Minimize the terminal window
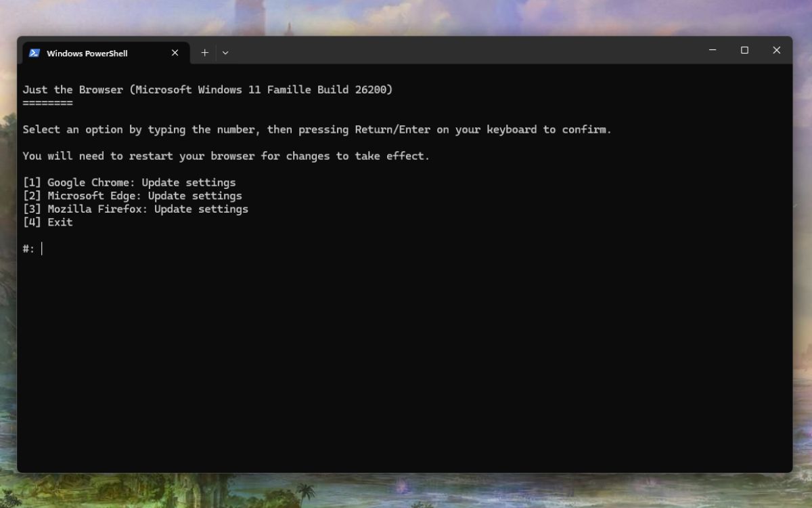 [x=712, y=50]
